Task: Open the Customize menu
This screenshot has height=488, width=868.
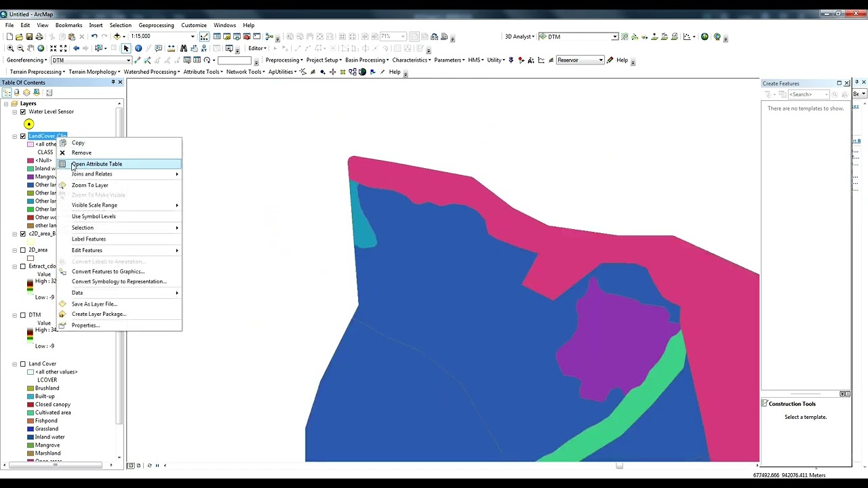Action: click(193, 25)
